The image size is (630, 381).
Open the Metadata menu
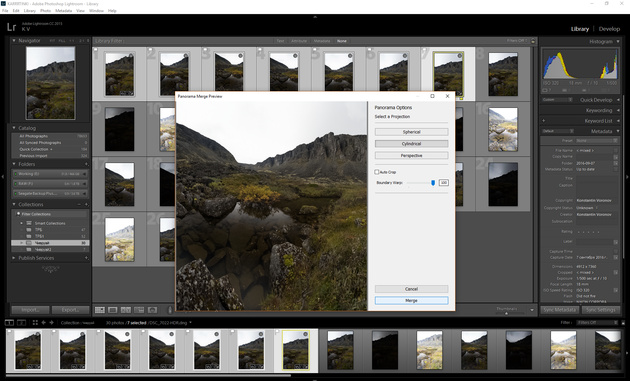point(63,11)
